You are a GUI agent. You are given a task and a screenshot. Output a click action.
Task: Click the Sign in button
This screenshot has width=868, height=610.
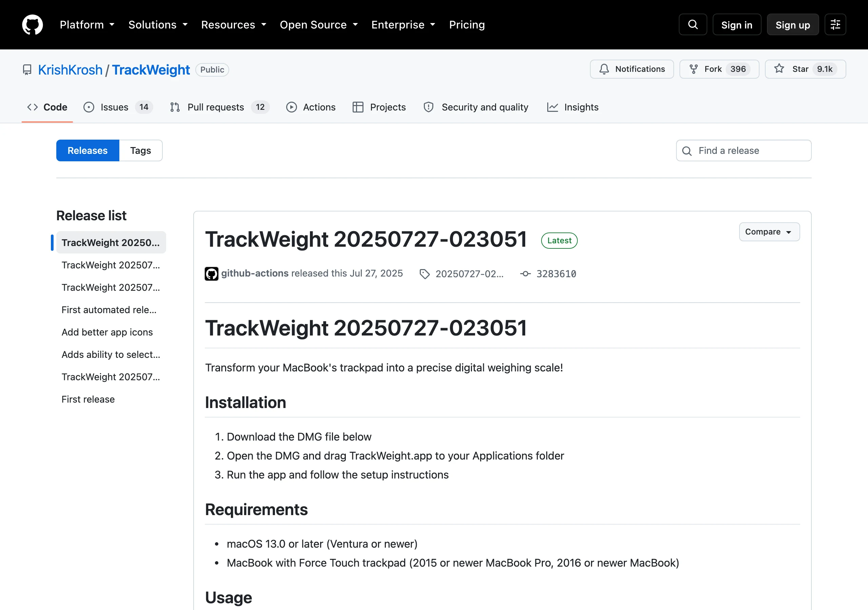(736, 24)
